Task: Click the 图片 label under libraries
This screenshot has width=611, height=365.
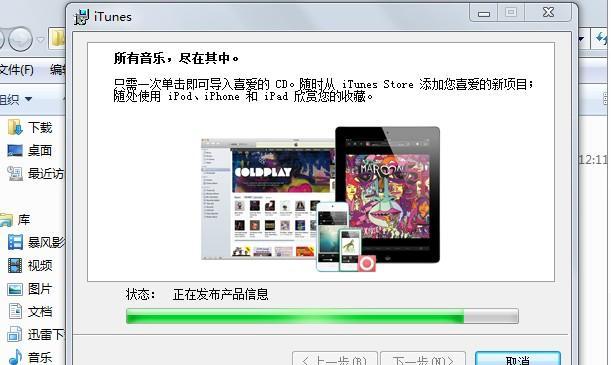Action: (40, 289)
